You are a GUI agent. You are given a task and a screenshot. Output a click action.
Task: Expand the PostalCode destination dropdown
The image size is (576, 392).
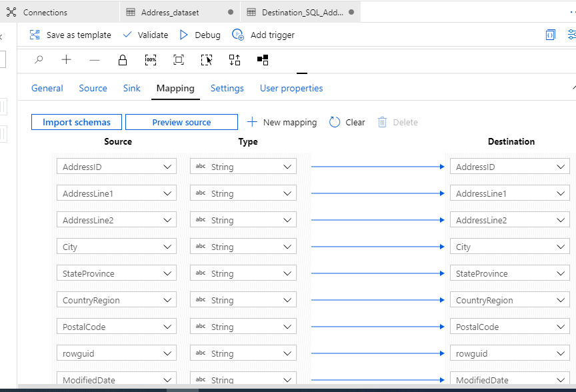point(561,327)
